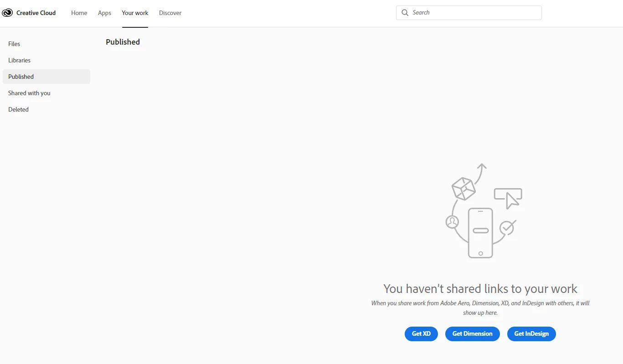Select Published in the sidebar
Viewport: 623px width, 364px height.
pos(46,77)
